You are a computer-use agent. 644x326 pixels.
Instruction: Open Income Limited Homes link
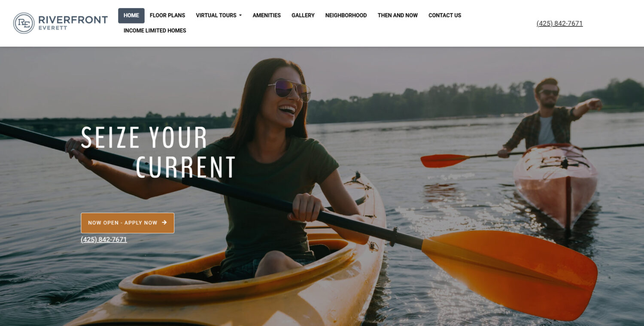coord(155,30)
